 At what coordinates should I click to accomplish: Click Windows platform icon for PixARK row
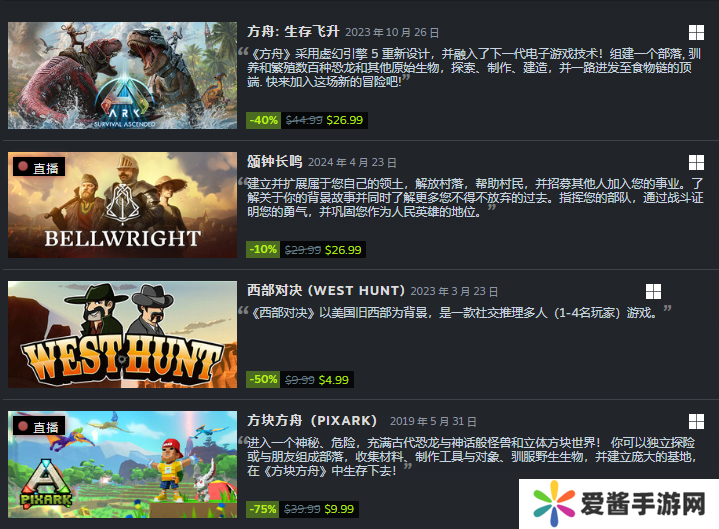[696, 421]
